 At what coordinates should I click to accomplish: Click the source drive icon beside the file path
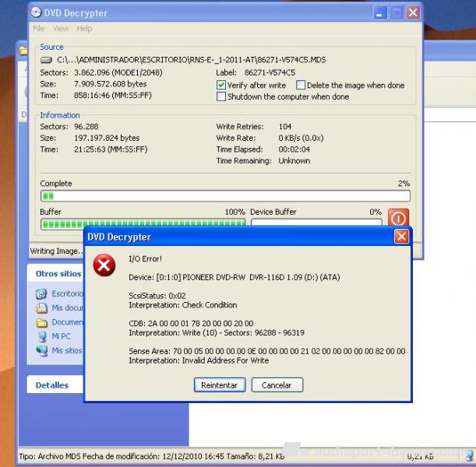pyautogui.click(x=46, y=60)
